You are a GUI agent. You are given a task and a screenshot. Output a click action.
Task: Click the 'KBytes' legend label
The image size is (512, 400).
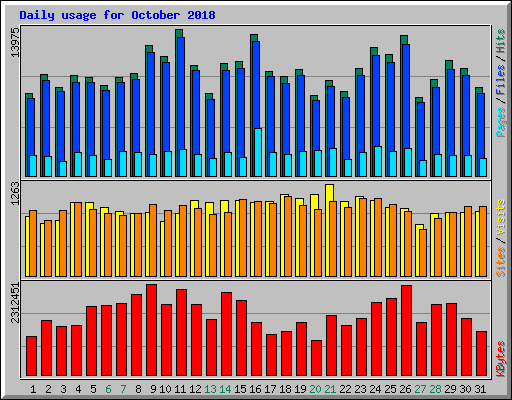(500, 359)
